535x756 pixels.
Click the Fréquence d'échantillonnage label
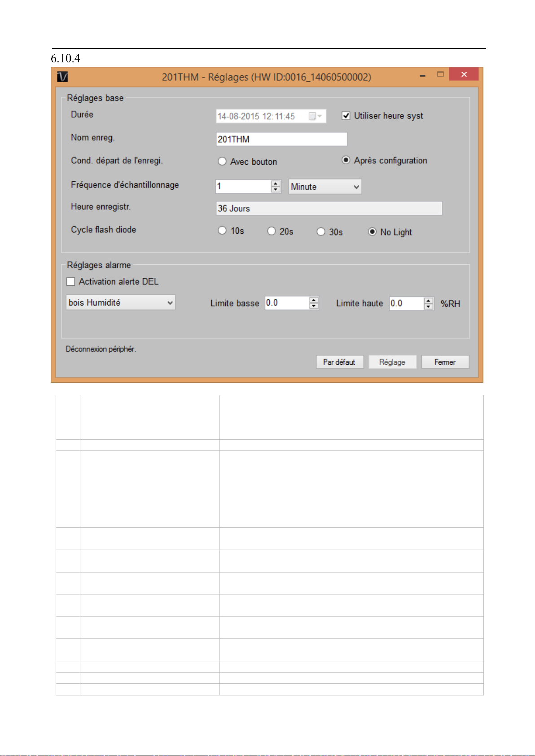tap(125, 185)
